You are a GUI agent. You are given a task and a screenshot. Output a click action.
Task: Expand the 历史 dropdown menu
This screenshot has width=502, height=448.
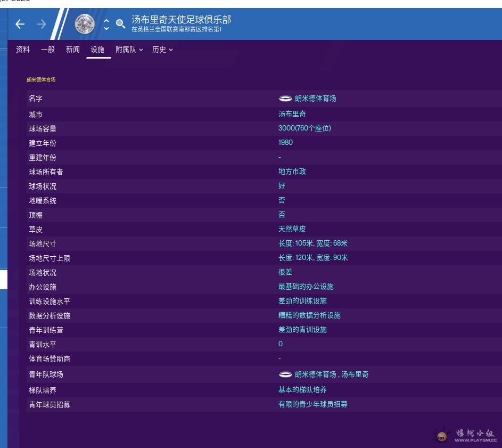click(x=163, y=50)
